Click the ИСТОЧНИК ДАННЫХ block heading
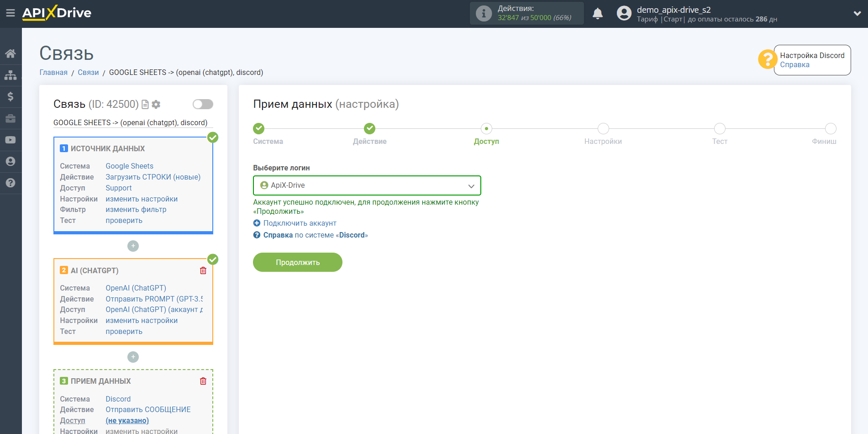The width and height of the screenshot is (868, 434). click(x=108, y=149)
